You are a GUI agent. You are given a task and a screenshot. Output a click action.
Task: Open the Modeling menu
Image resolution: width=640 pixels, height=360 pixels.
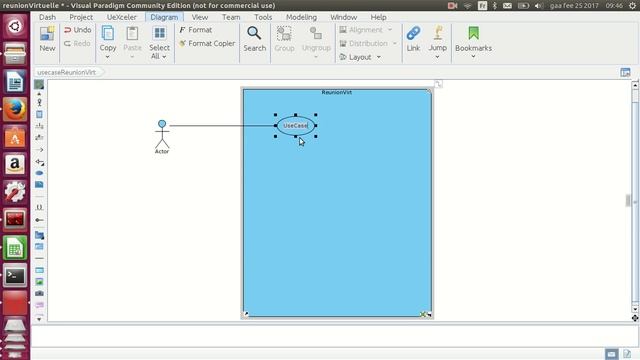click(x=301, y=17)
